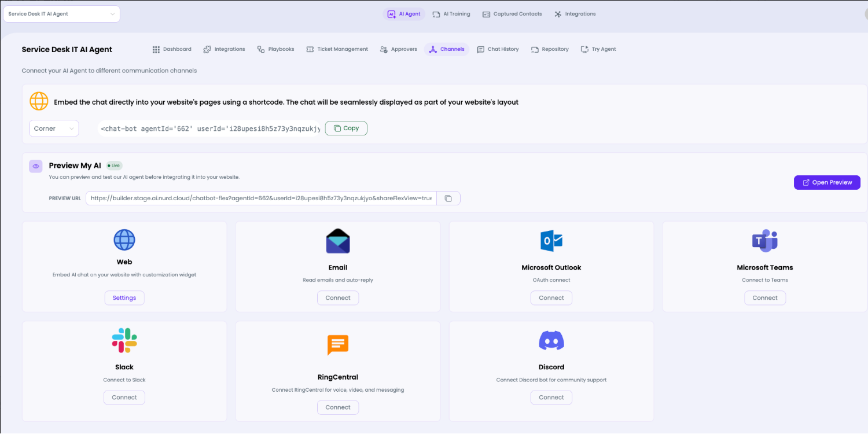Click the Playbooks icon

pos(261,49)
